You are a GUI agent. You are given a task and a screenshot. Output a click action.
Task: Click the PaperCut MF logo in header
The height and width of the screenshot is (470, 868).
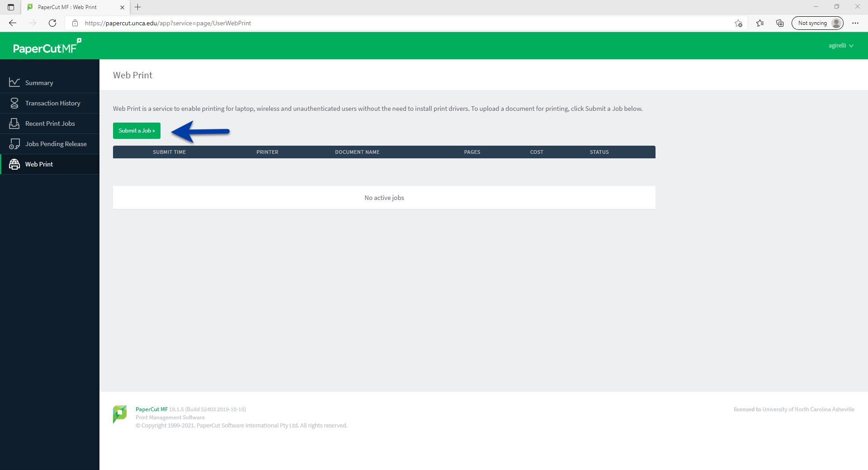(47, 47)
